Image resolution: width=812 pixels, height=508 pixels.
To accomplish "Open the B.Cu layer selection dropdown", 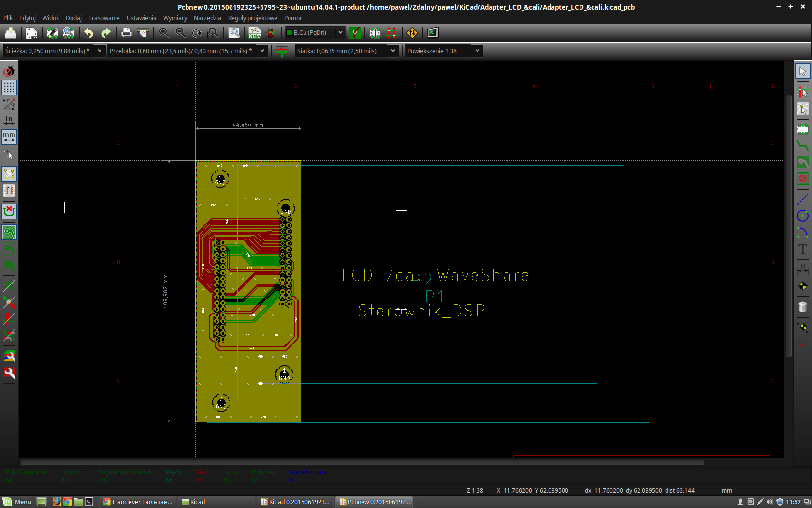I will click(340, 33).
